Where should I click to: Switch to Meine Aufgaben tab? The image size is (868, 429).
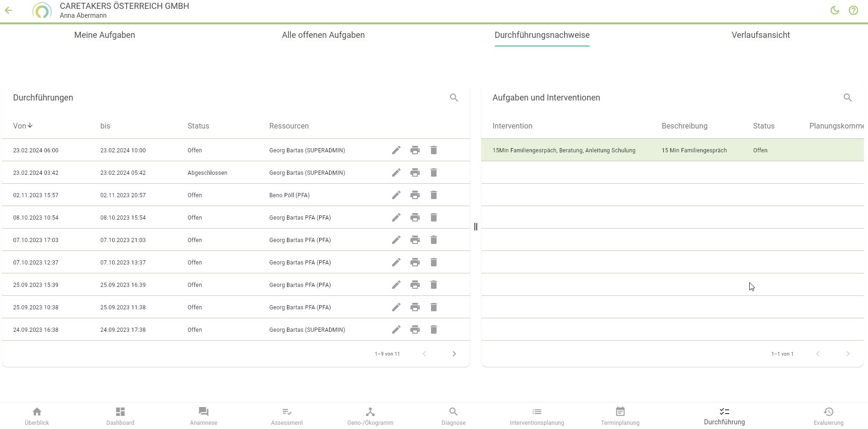pyautogui.click(x=104, y=35)
